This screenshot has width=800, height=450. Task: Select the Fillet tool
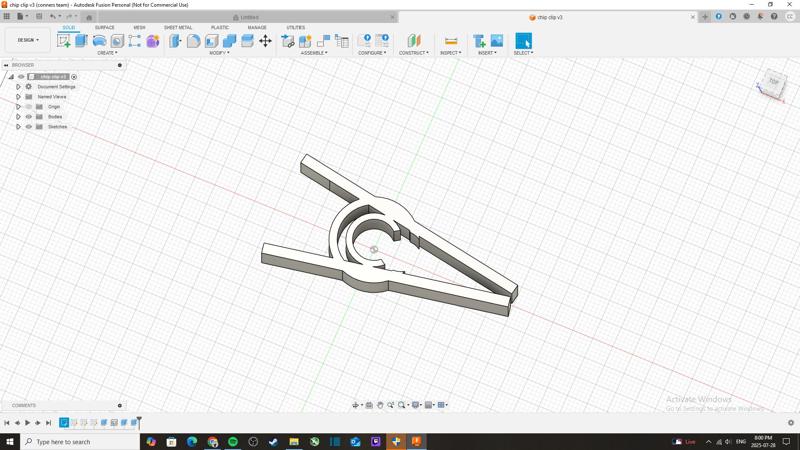193,41
